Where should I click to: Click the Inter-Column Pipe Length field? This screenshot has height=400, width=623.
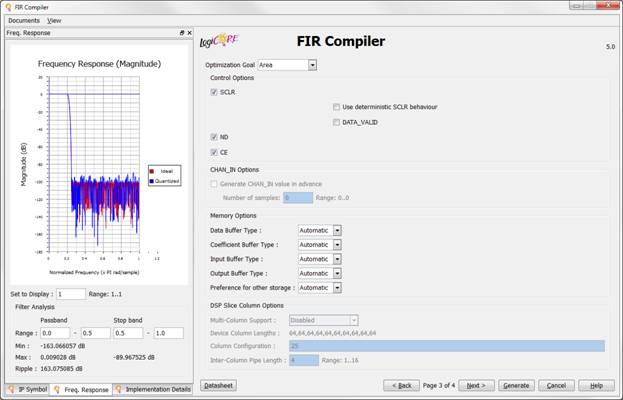tap(304, 360)
